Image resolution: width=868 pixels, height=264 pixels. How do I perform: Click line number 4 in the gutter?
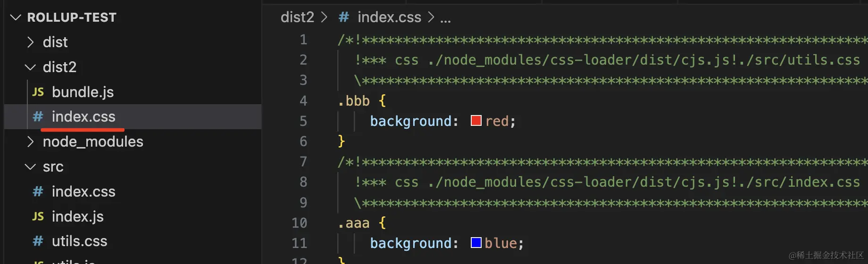(303, 100)
